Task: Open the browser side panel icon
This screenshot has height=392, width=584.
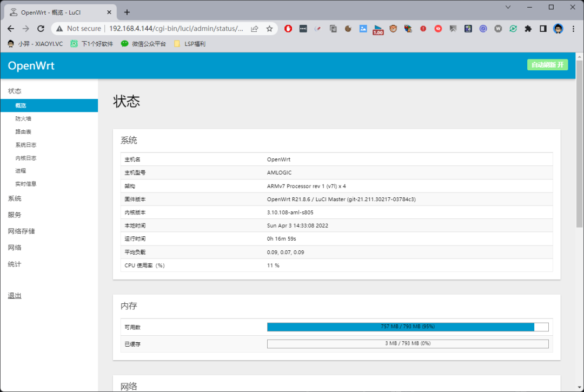Action: [543, 29]
